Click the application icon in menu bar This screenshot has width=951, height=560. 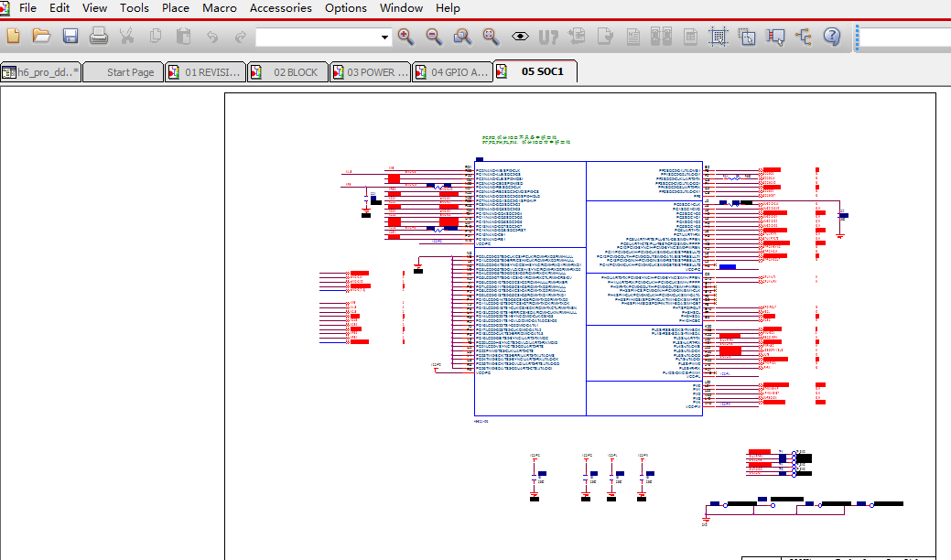tap(5, 8)
